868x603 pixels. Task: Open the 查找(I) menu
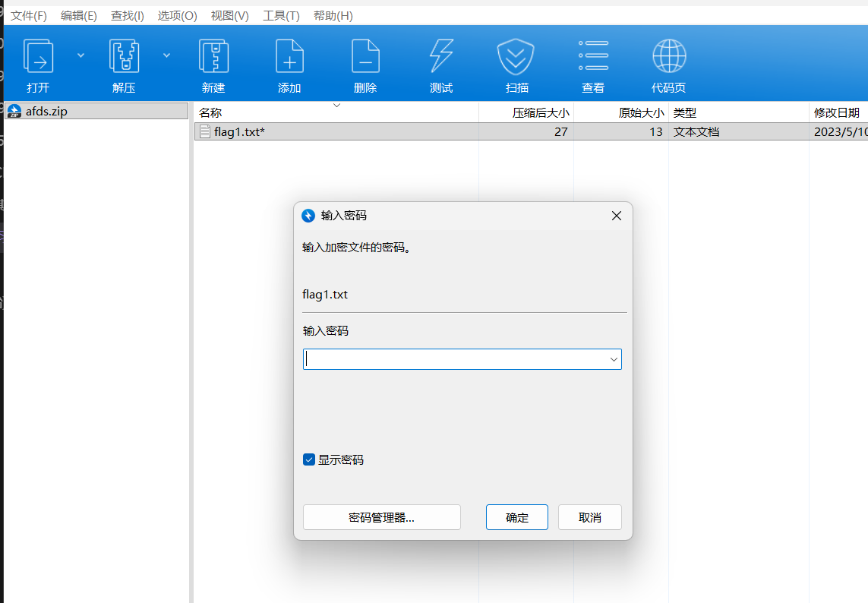point(128,15)
